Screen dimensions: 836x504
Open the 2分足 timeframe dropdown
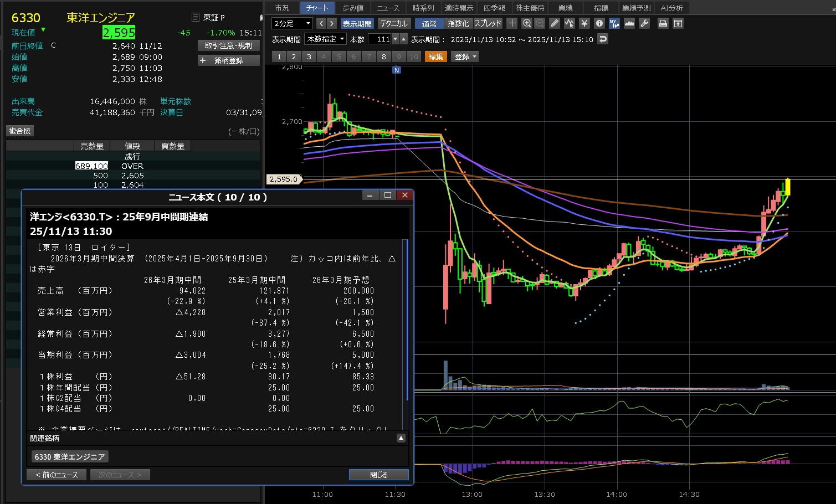tap(292, 23)
